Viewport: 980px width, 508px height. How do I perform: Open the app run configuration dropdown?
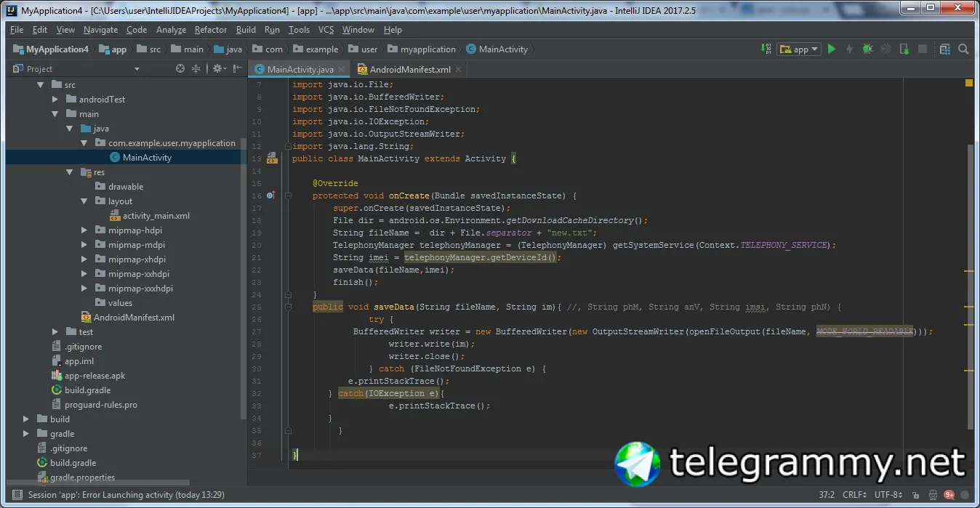tap(798, 49)
